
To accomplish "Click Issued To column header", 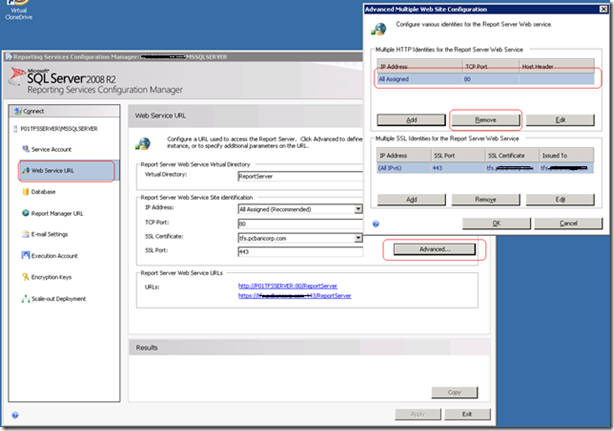I will pyautogui.click(x=566, y=155).
